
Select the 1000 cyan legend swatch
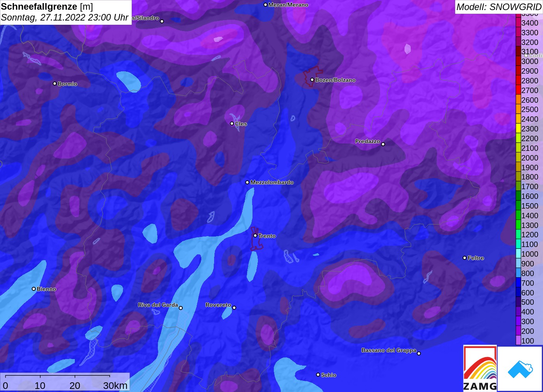pos(518,254)
